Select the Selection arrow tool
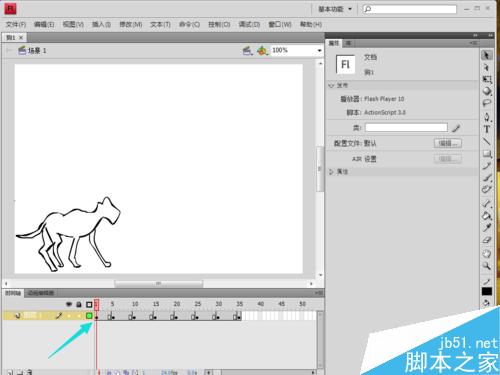Image resolution: width=500 pixels, height=375 pixels. pos(487,55)
